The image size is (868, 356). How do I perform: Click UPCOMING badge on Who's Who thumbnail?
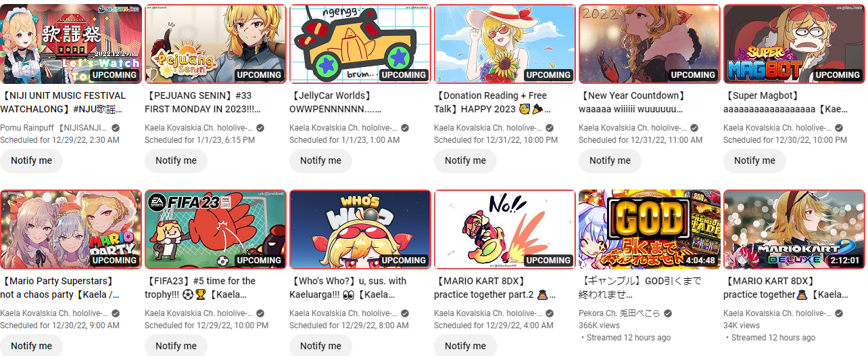[x=404, y=261]
